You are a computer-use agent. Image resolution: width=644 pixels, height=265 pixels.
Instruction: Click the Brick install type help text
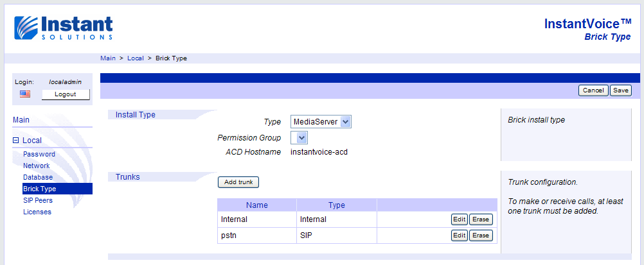(x=537, y=120)
